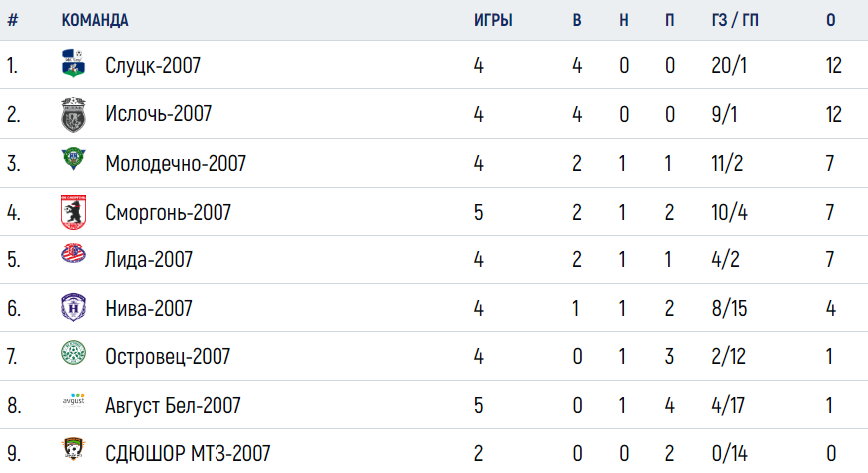
Task: Click the КОМАНДА column header
Action: click(95, 21)
